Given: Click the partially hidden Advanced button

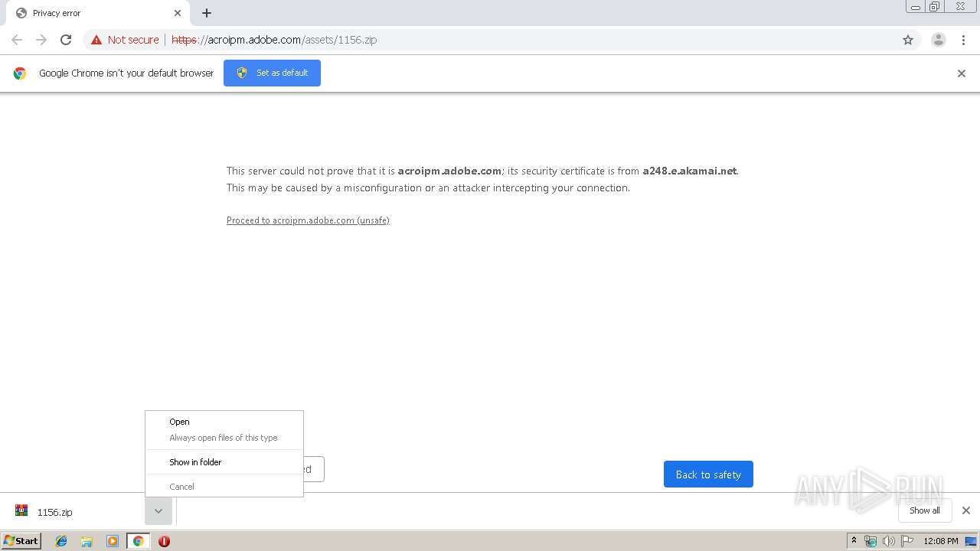Looking at the screenshot, I should (314, 469).
